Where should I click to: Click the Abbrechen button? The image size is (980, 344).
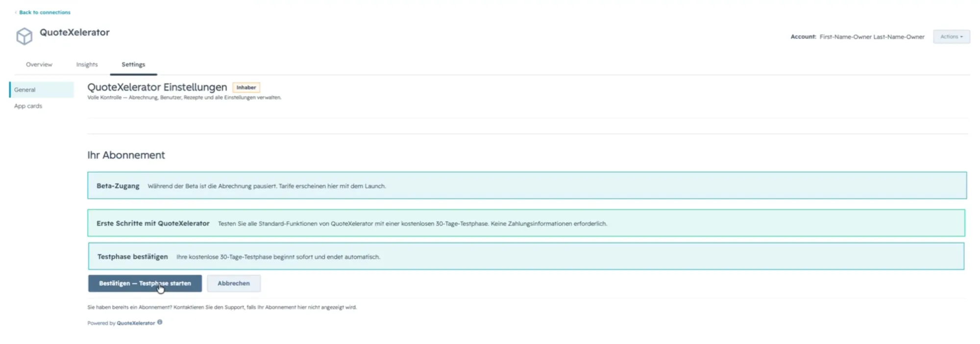234,283
